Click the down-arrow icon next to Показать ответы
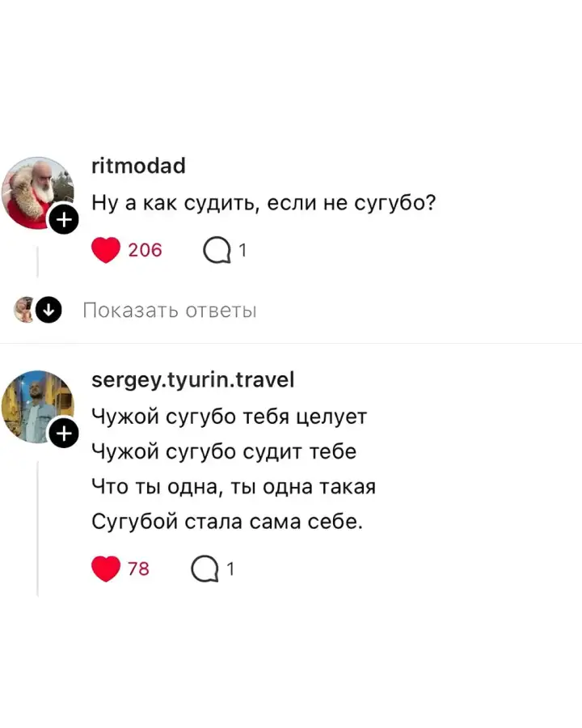This screenshot has height=728, width=582. click(48, 310)
